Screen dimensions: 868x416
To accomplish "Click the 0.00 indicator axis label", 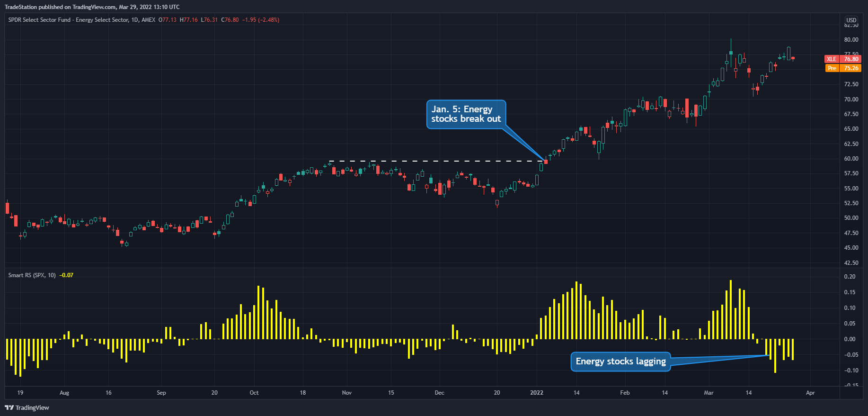I will pos(850,339).
